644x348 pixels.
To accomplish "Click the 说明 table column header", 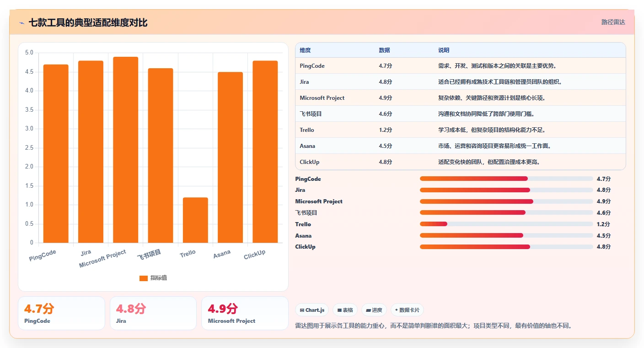I will point(444,50).
